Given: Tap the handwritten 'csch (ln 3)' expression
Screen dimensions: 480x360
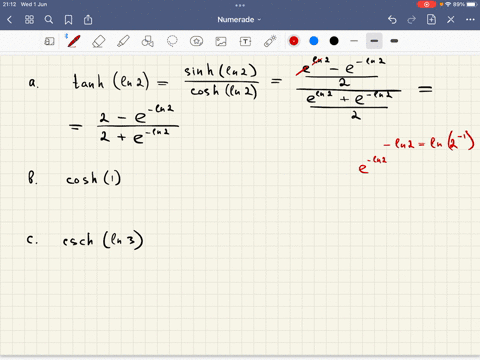Looking at the screenshot, I should coord(103,240).
